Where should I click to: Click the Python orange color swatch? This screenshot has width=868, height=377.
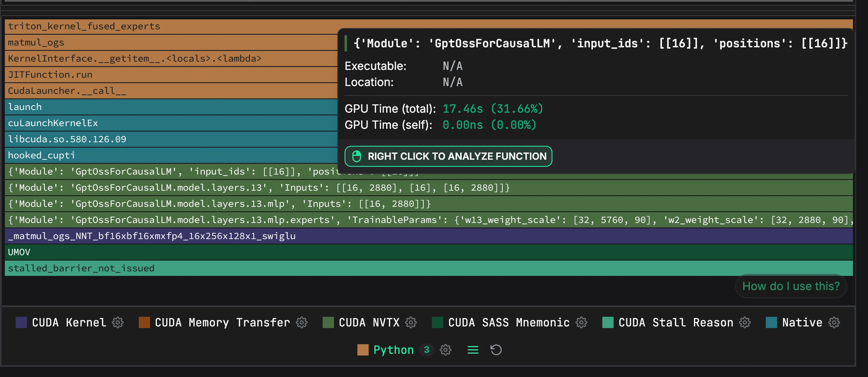363,350
